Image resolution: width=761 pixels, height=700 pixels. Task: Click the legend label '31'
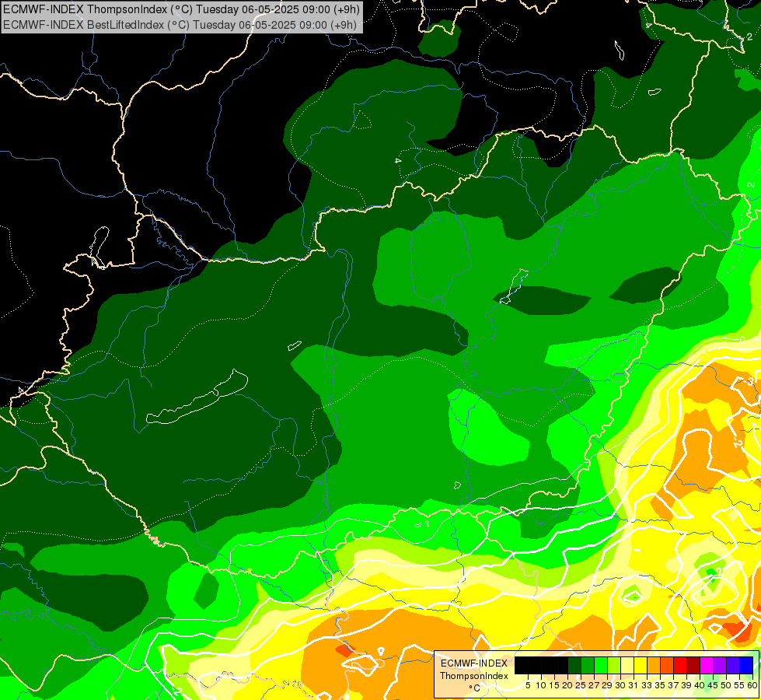click(634, 685)
